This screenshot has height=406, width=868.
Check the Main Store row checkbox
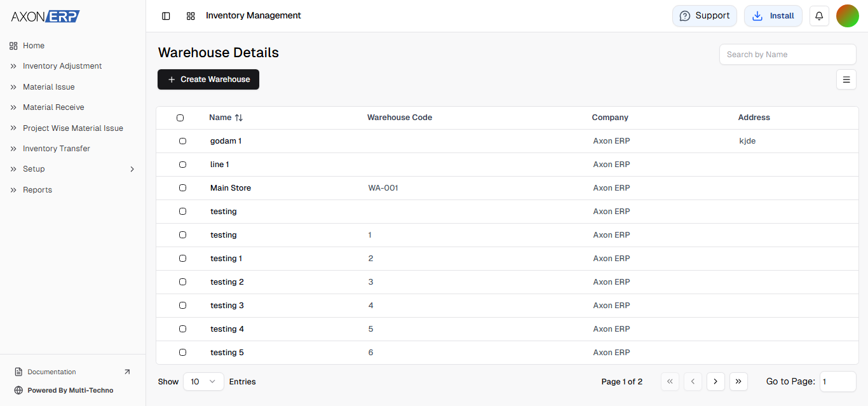(x=182, y=188)
